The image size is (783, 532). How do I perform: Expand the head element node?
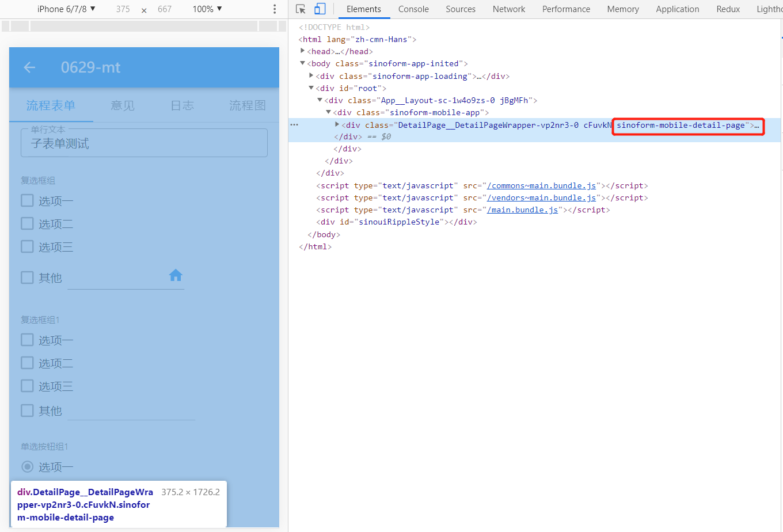[303, 51]
